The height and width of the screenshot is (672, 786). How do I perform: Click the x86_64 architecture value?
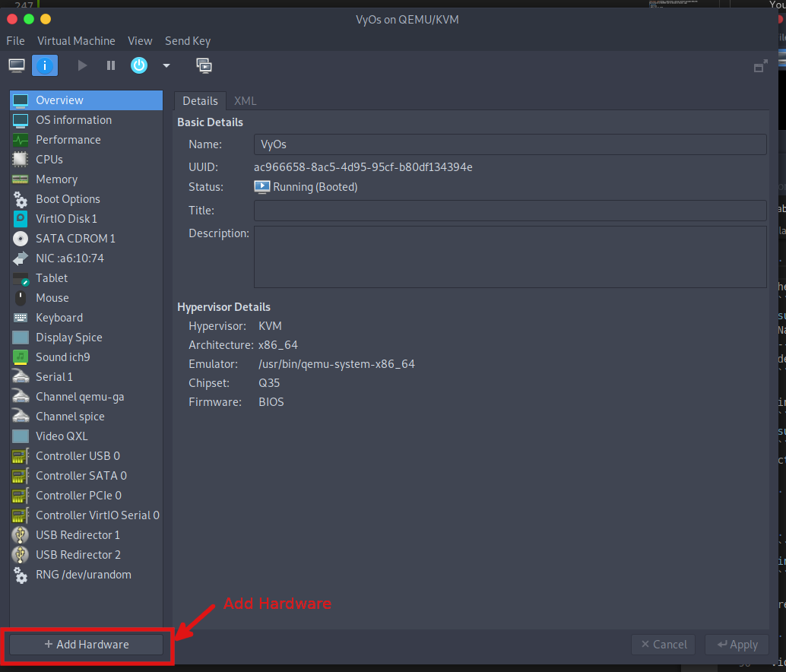(x=278, y=345)
